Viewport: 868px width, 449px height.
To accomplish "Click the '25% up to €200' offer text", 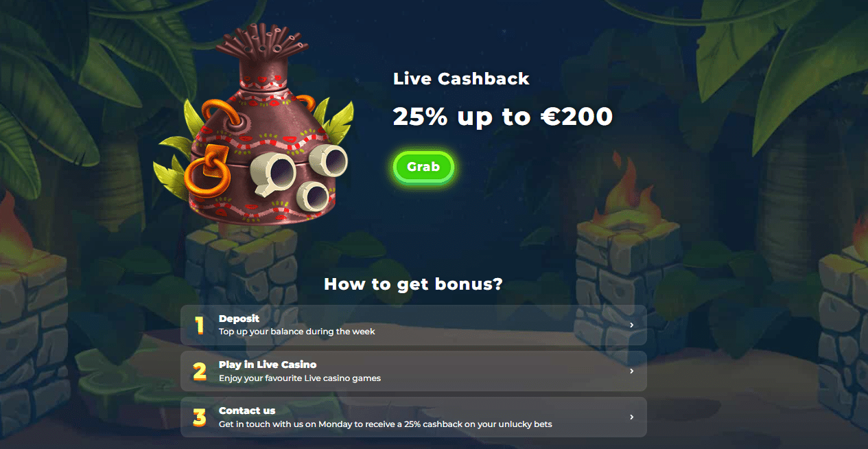I will (x=503, y=117).
